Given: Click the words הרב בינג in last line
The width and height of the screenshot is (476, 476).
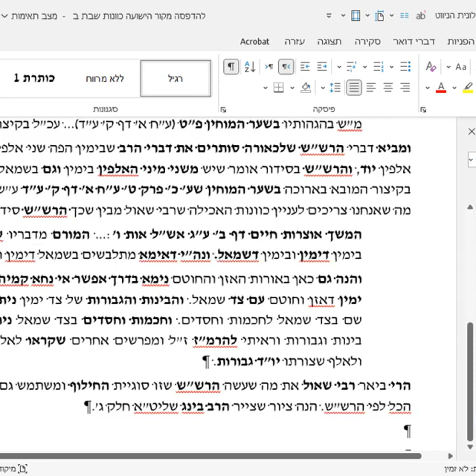Looking at the screenshot, I should click(205, 407).
